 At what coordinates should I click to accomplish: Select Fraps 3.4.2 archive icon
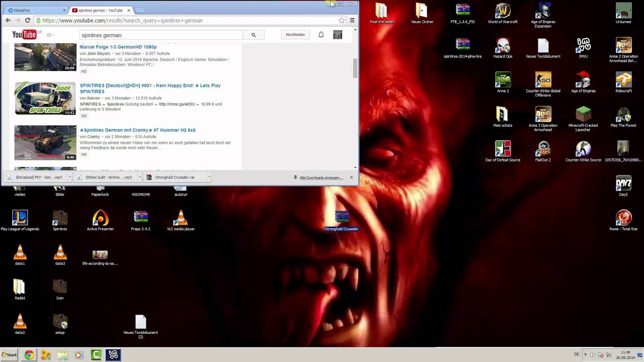[x=140, y=221]
